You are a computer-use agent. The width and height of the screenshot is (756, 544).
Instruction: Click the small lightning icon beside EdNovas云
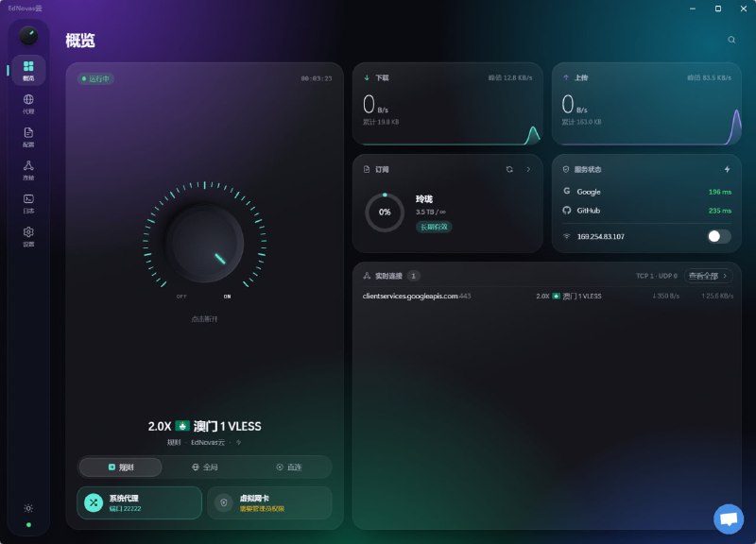coord(239,442)
